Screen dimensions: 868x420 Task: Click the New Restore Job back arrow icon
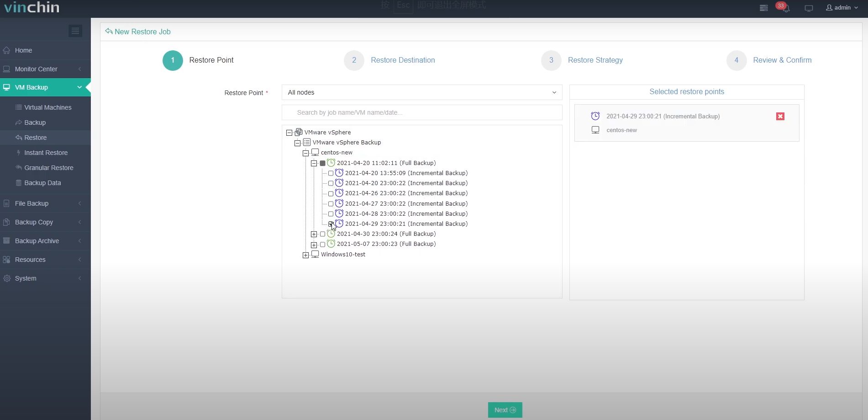click(109, 31)
